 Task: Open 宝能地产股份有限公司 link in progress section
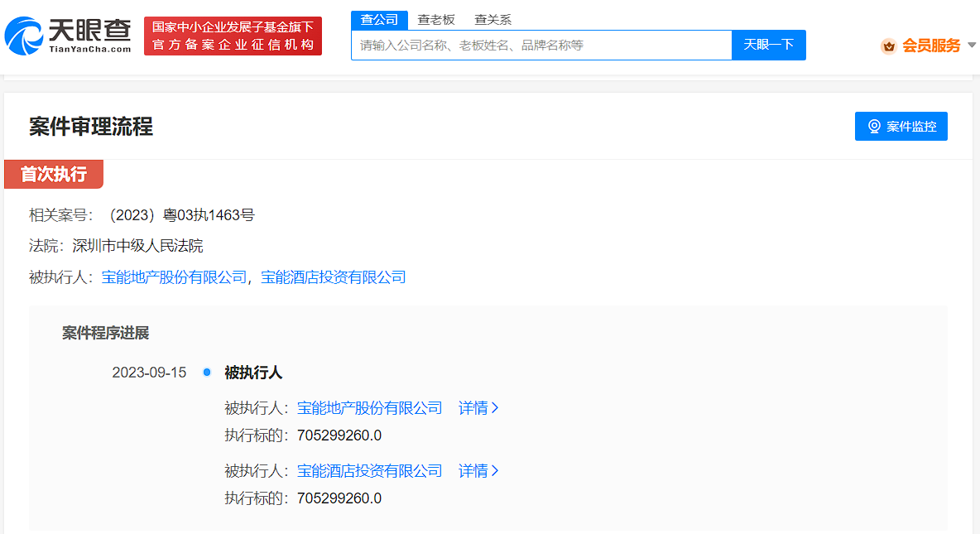(x=369, y=408)
